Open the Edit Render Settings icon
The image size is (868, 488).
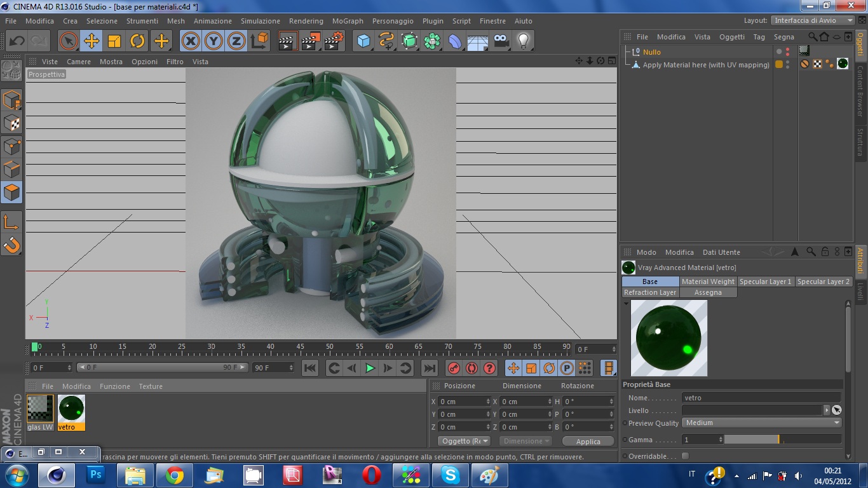(x=334, y=41)
